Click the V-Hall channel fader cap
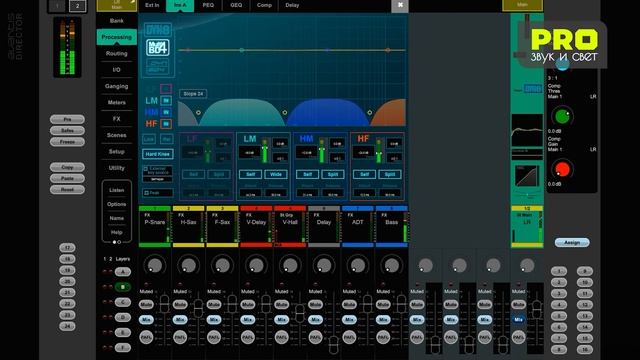640x360 pixels. coord(300,313)
